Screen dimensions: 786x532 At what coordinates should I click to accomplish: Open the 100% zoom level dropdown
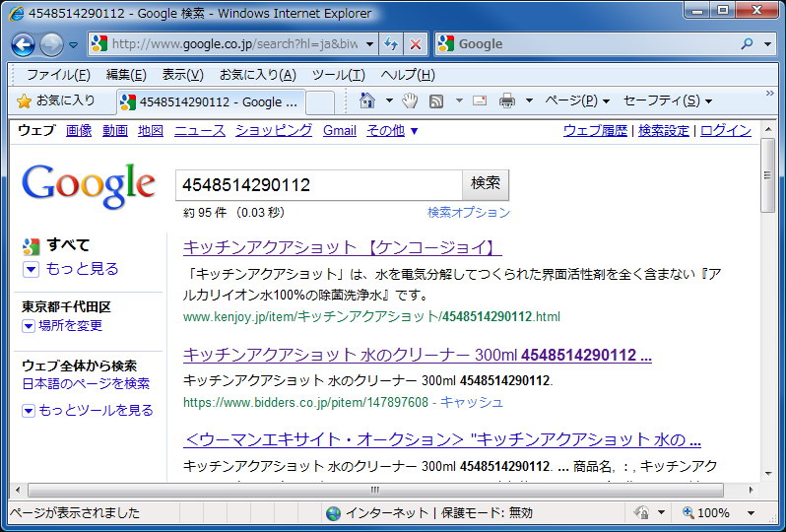(x=751, y=513)
